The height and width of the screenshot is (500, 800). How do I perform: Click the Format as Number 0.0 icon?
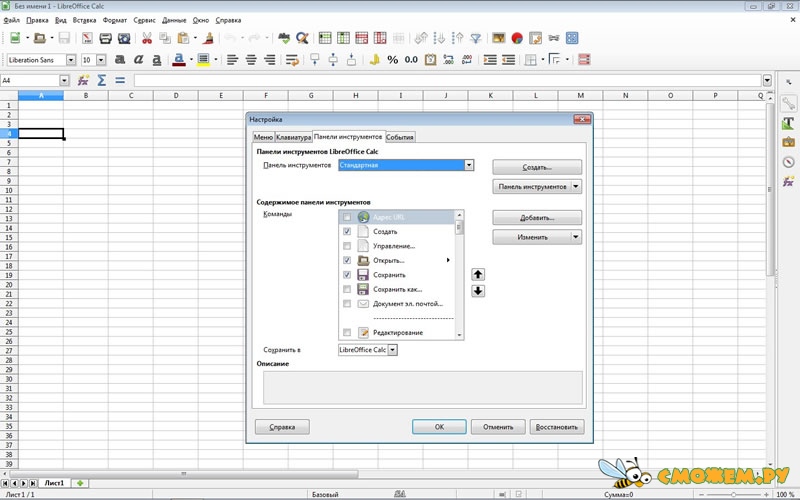tap(411, 60)
